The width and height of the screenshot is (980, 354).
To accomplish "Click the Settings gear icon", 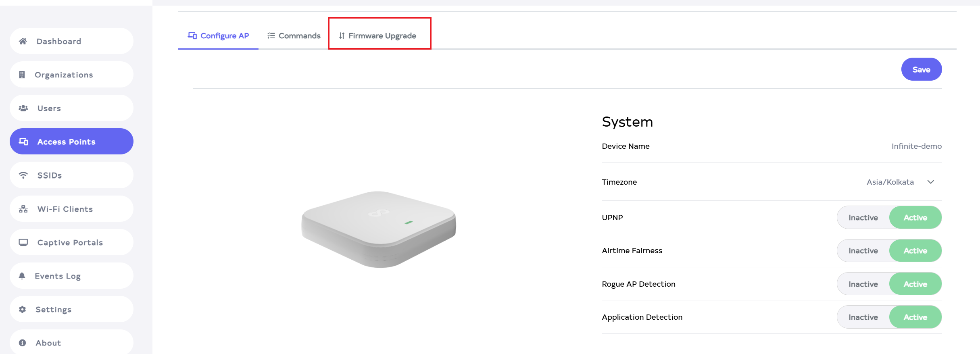I will pyautogui.click(x=23, y=309).
